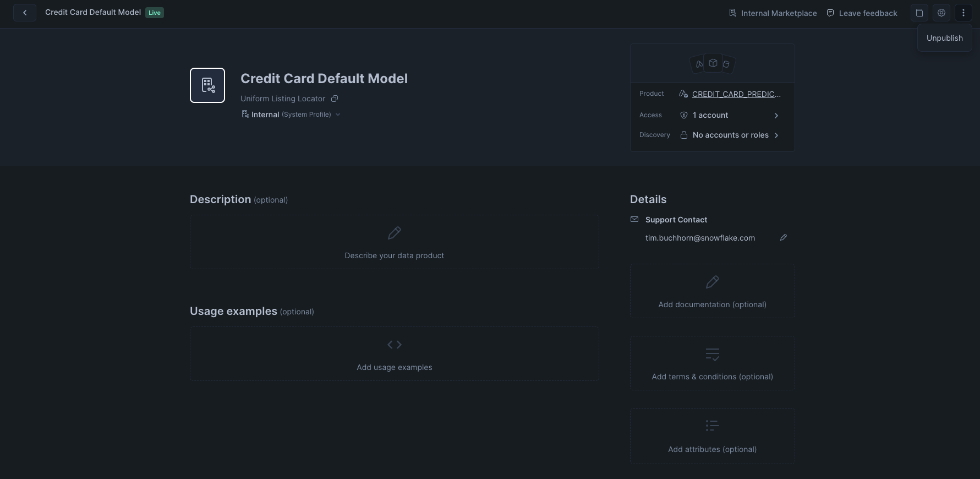Open the CREDIT_CARD_PREDIC product link
980x479 pixels.
coord(736,94)
